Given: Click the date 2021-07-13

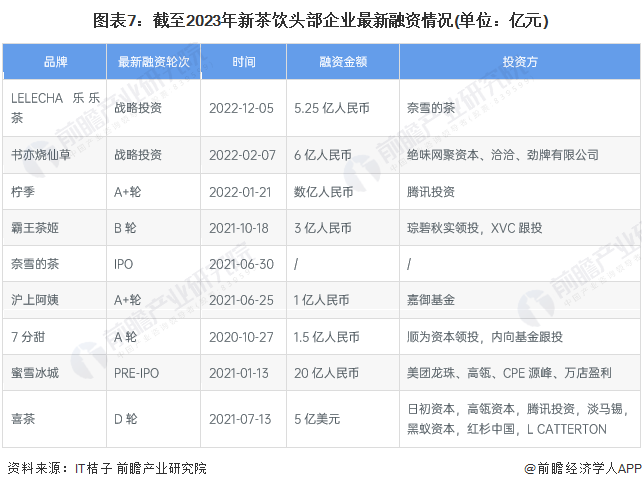Looking at the screenshot, I should click(240, 419).
